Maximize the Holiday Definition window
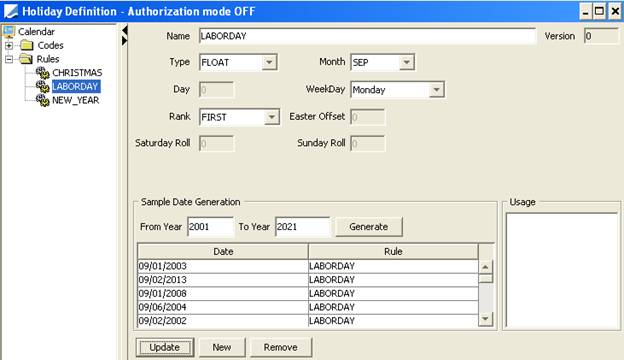Screen dimensions: 624x360 point(599,12)
